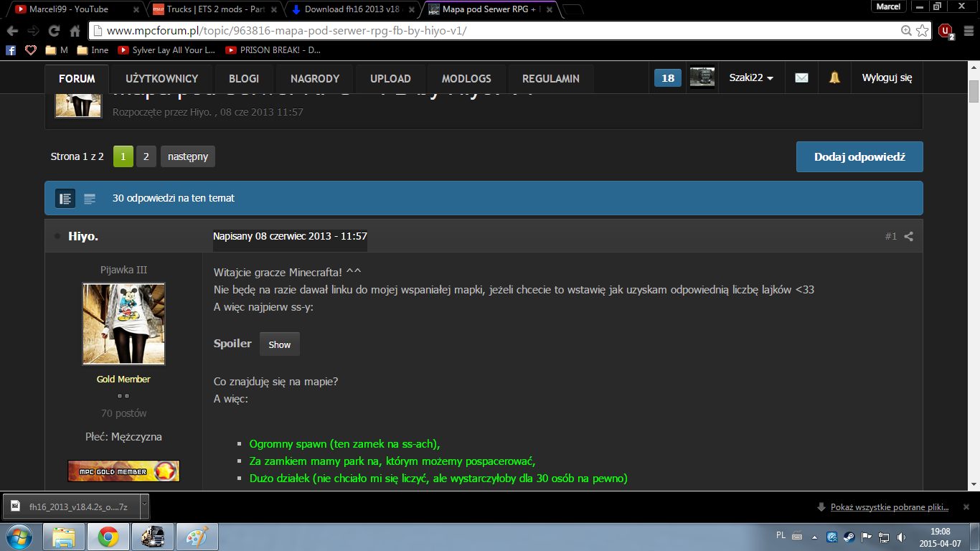Screen dimensions: 980x551
Task: Open the M bookmarks folder
Action: coord(57,50)
